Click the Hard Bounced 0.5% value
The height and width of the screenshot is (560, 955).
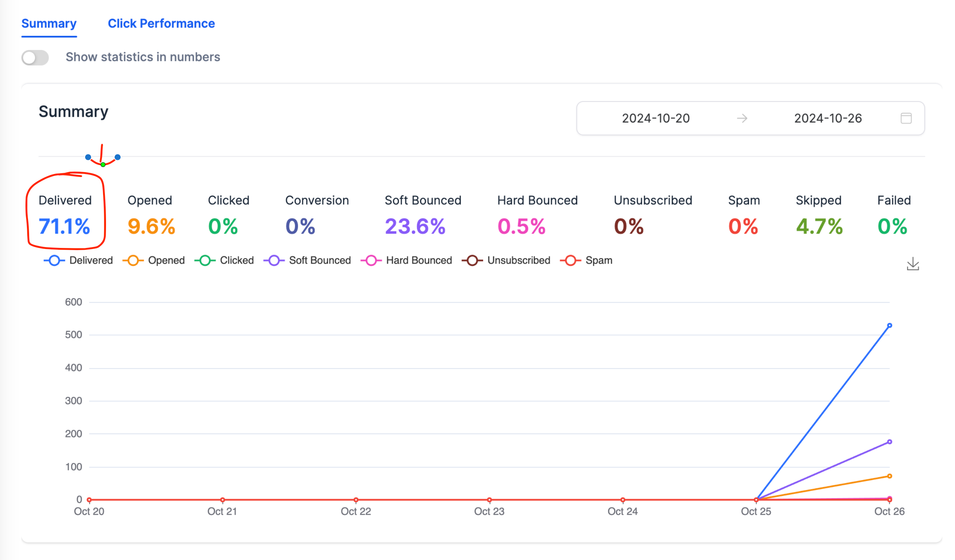(x=521, y=227)
